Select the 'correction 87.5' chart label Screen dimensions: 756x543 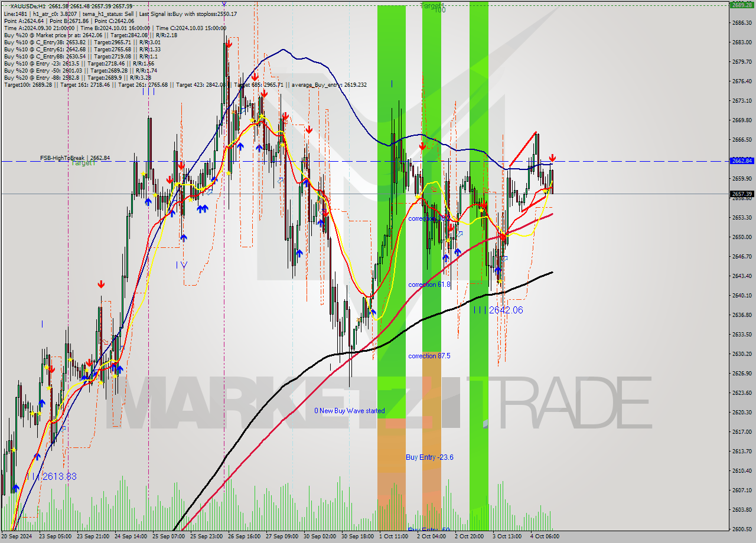coord(429,356)
